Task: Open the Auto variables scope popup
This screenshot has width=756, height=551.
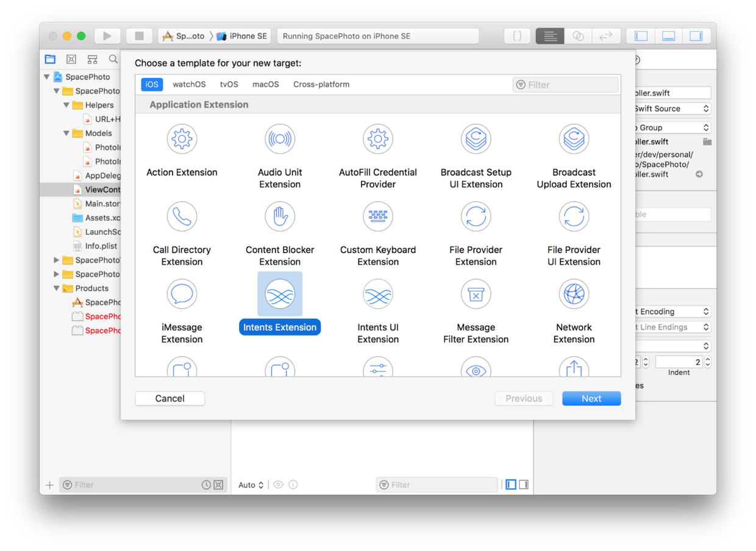Action: [251, 485]
